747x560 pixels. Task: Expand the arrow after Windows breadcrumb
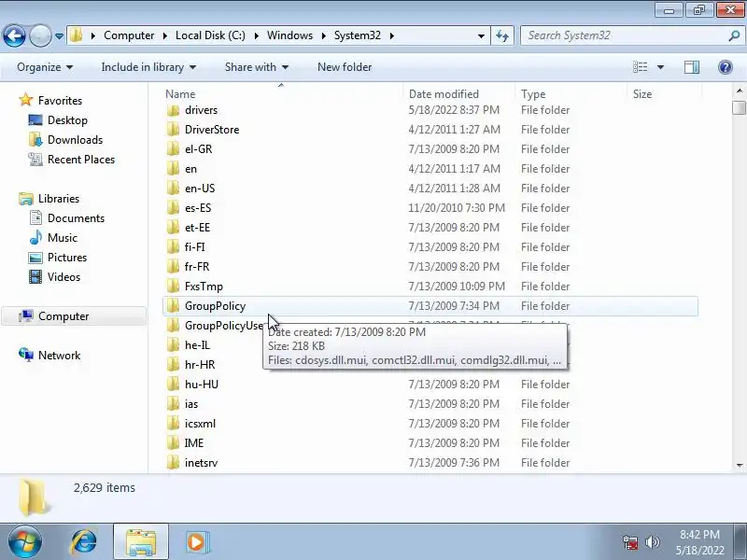(x=324, y=35)
